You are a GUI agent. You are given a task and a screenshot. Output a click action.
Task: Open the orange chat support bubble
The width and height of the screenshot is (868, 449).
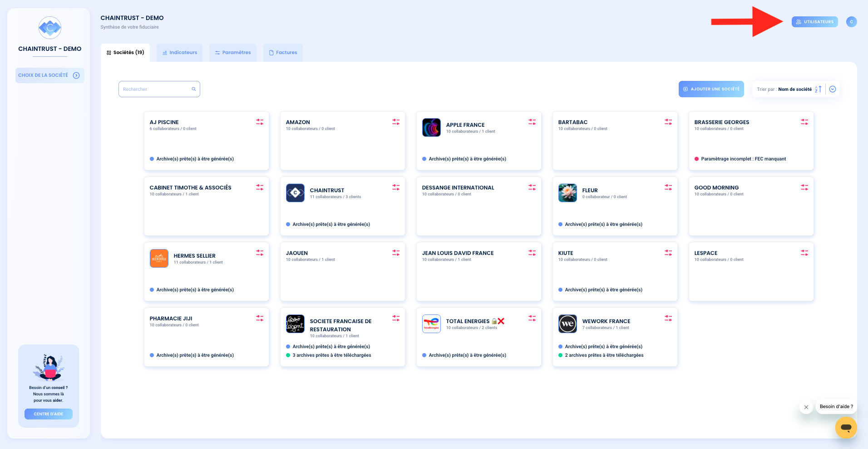tap(846, 428)
